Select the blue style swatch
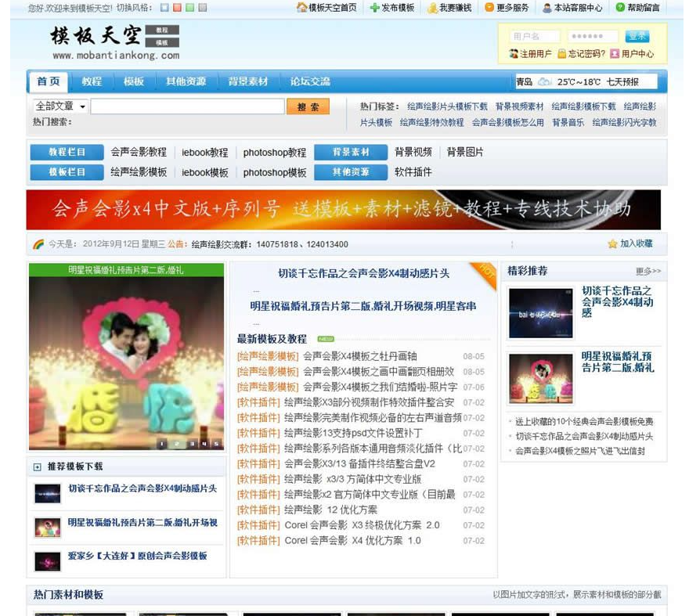689x616 pixels. 164,8
